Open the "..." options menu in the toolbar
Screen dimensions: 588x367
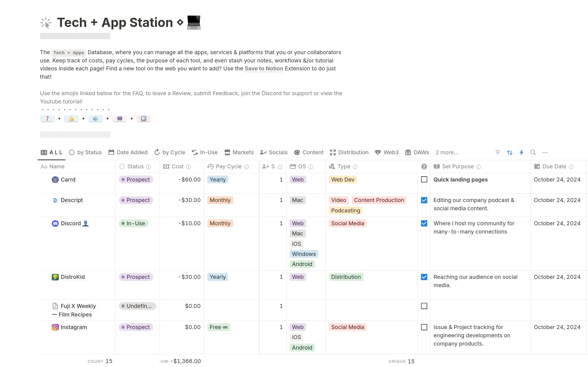click(545, 152)
